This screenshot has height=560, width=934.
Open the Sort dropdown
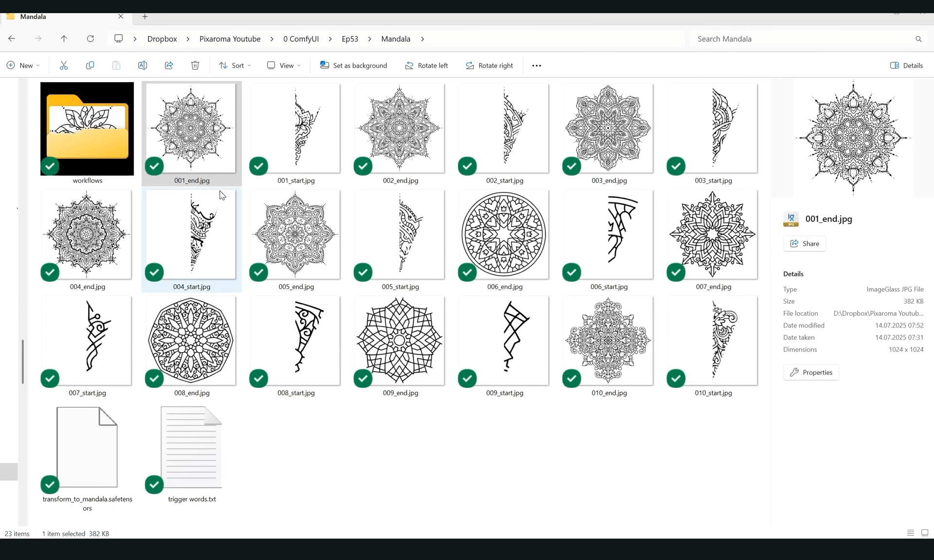pyautogui.click(x=235, y=65)
